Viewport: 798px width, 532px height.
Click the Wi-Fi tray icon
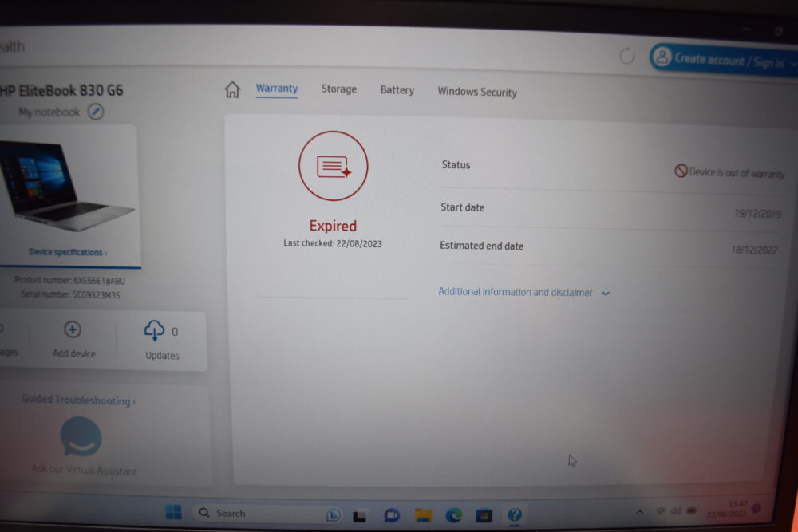(661, 510)
